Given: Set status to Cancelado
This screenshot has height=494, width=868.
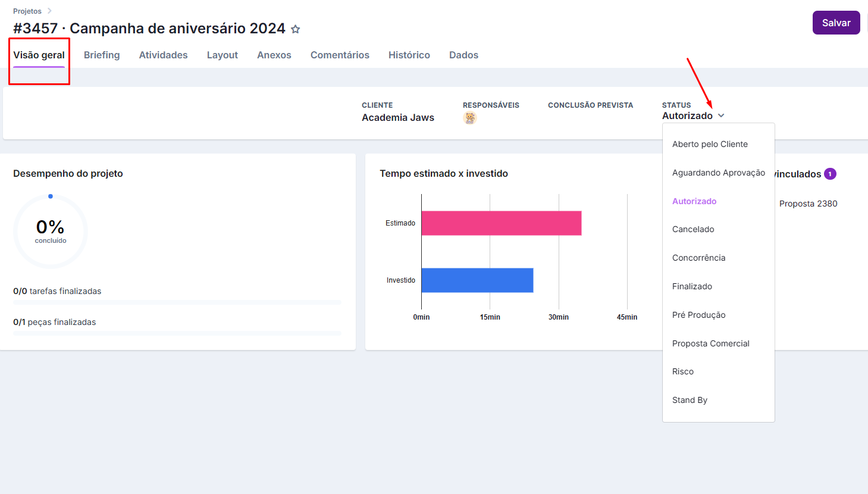Looking at the screenshot, I should click(693, 229).
